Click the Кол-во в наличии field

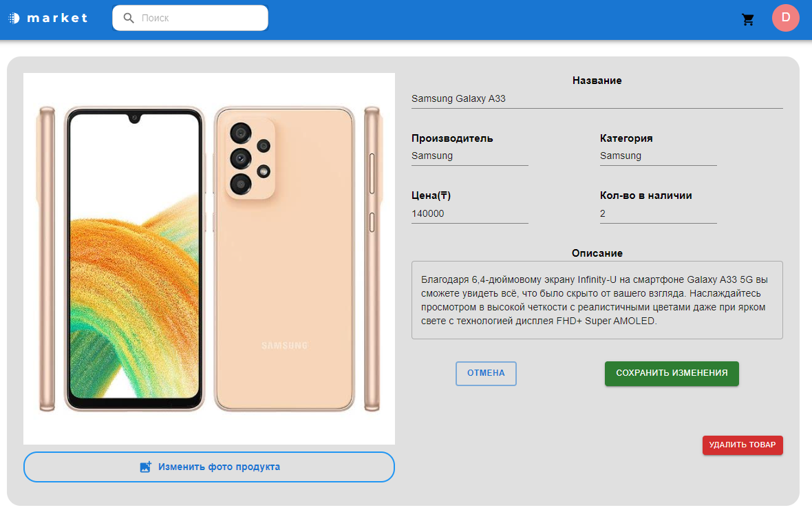point(658,213)
